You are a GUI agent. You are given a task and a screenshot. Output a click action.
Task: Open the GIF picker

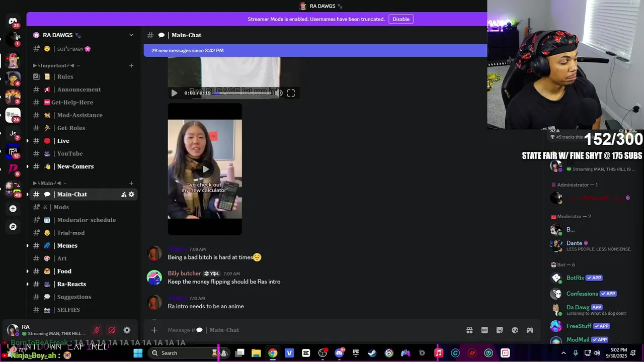485,330
